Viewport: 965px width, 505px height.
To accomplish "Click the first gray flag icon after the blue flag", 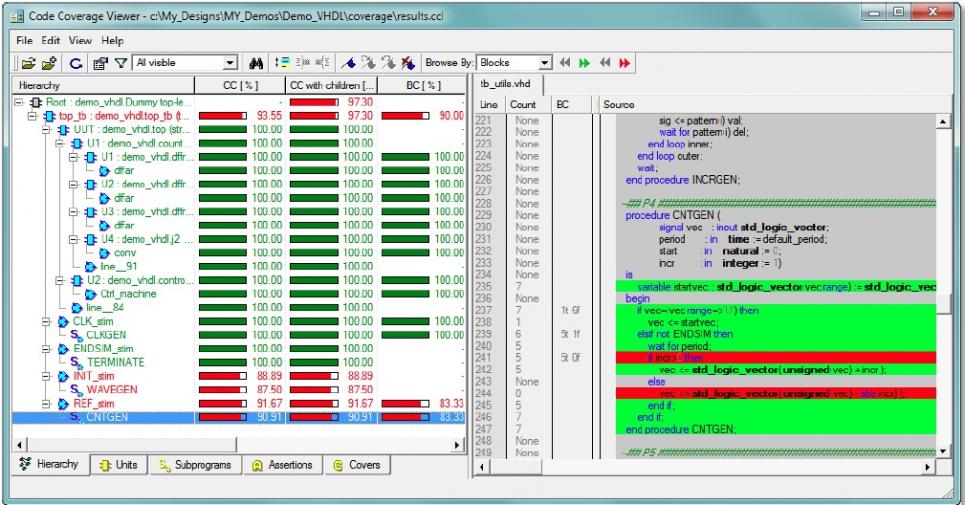I will [x=368, y=63].
